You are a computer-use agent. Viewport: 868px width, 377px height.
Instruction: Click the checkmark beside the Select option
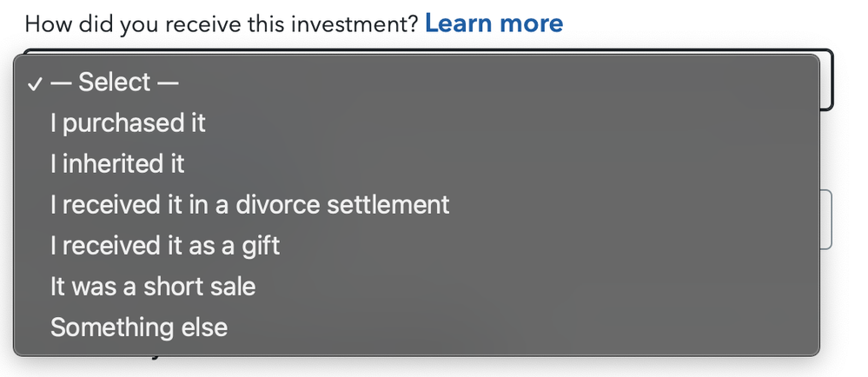coord(35,84)
